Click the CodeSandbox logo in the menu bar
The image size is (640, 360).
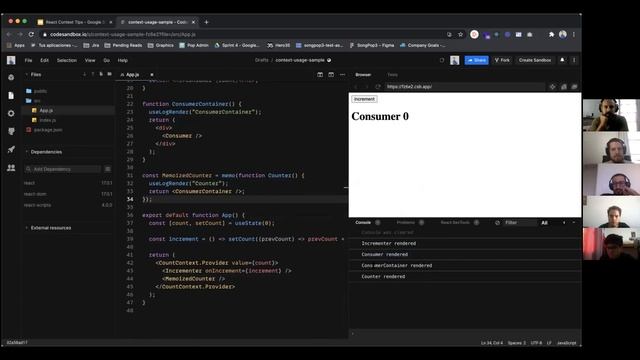click(x=11, y=60)
